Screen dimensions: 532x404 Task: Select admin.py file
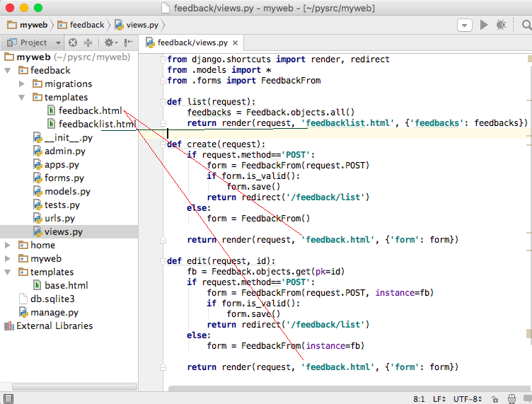click(65, 151)
